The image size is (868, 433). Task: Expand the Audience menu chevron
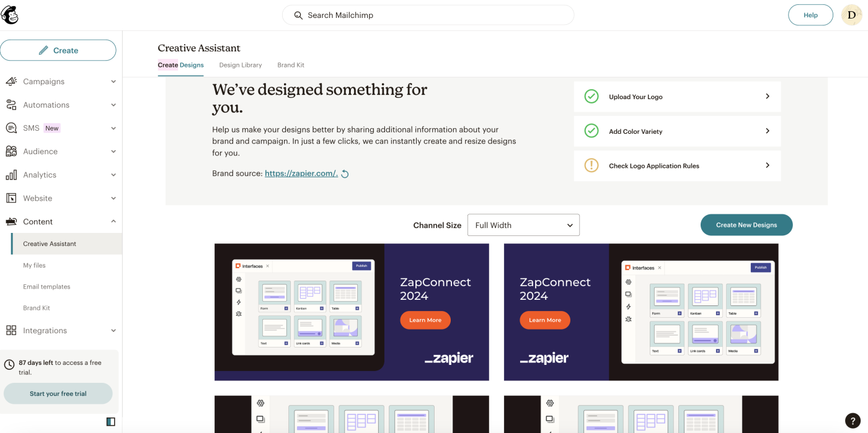click(x=113, y=151)
